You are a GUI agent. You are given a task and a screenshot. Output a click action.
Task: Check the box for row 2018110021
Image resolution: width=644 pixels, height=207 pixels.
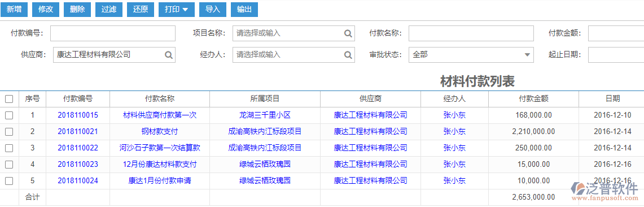coord(9,132)
